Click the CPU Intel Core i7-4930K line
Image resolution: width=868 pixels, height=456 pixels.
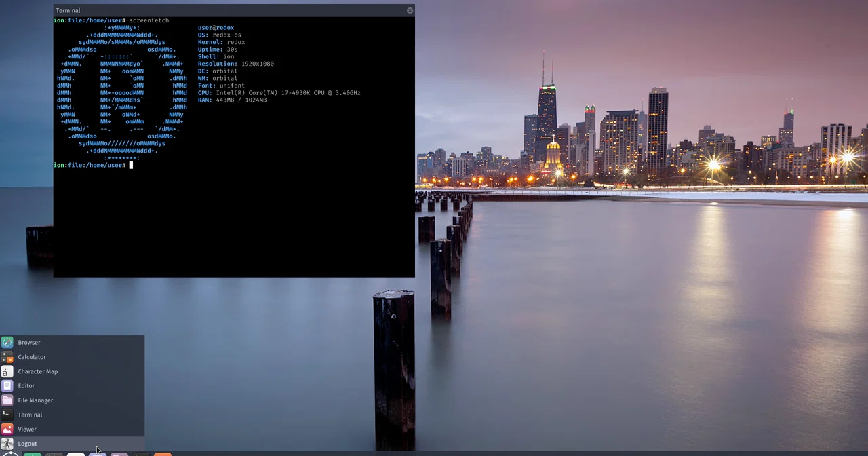279,93
